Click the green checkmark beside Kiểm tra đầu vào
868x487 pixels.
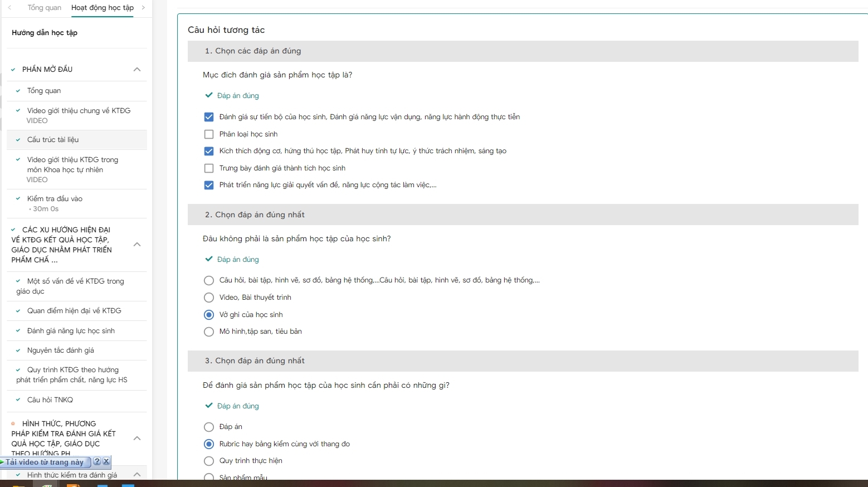pos(18,198)
